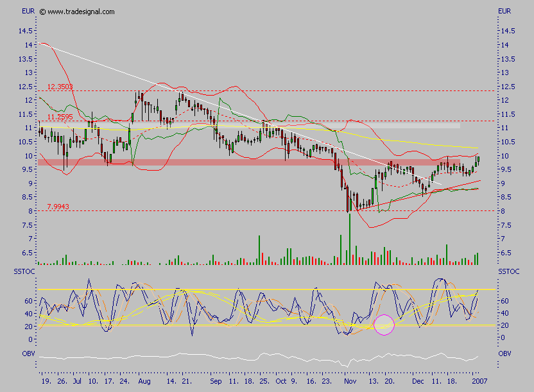Click 14.5 on the right price axis
The width and height of the screenshot is (534, 392).
508,31
